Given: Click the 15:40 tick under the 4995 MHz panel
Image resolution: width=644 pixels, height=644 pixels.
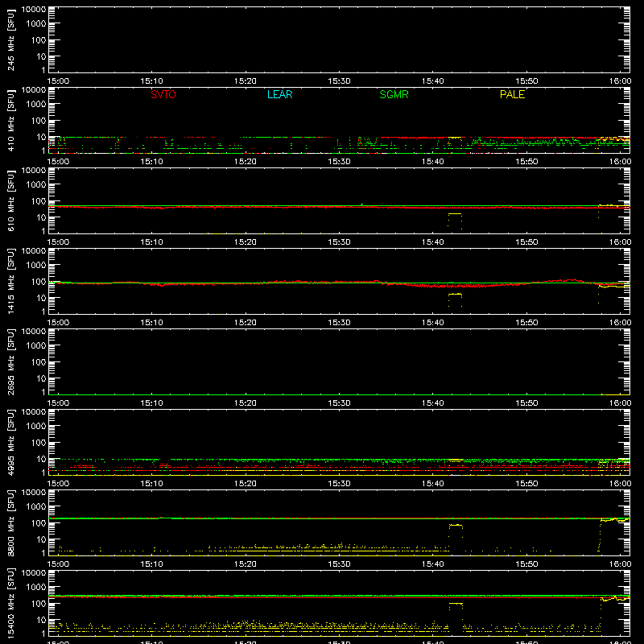Looking at the screenshot, I should pos(433,484).
